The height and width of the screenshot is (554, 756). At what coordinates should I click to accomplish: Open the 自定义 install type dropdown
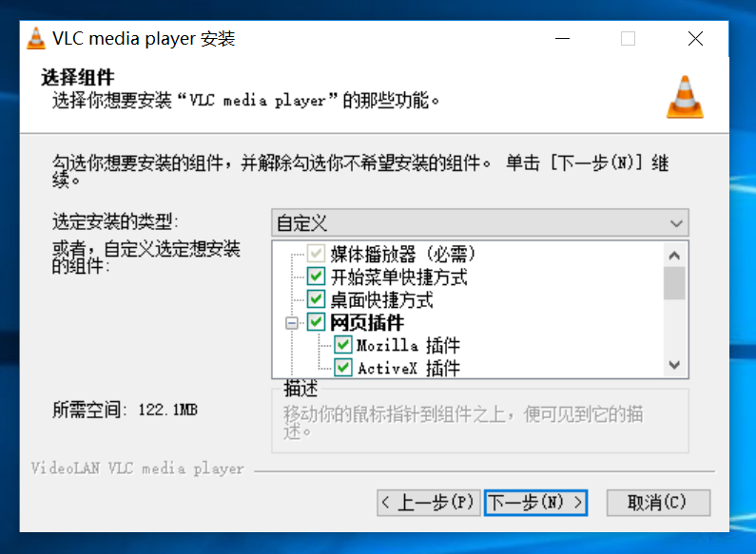479,223
